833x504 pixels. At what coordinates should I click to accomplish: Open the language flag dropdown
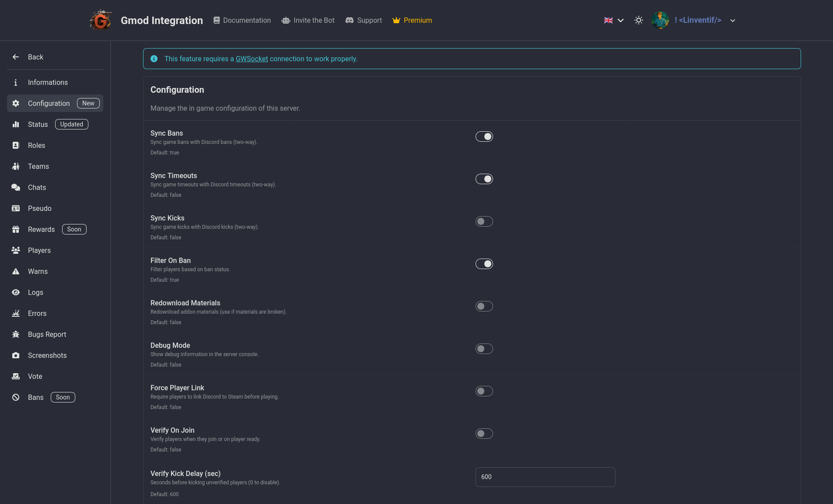(614, 20)
